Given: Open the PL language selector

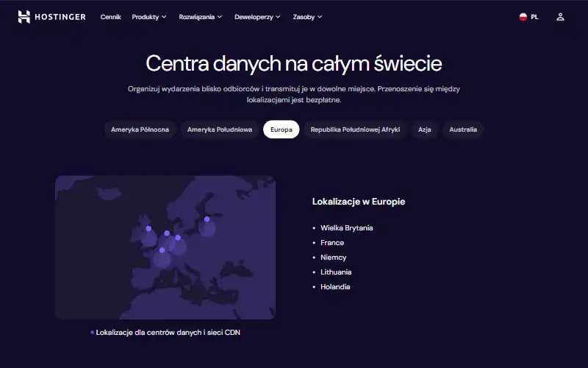Looking at the screenshot, I should [528, 17].
